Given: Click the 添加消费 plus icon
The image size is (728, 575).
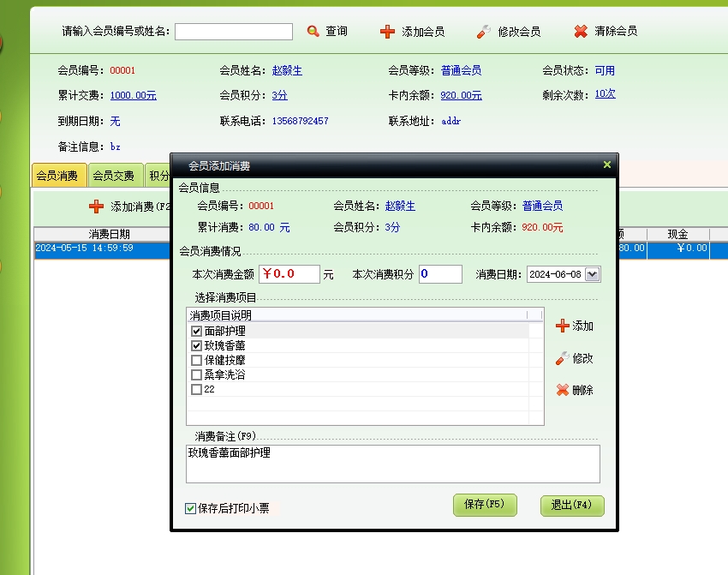Looking at the screenshot, I should (x=97, y=207).
